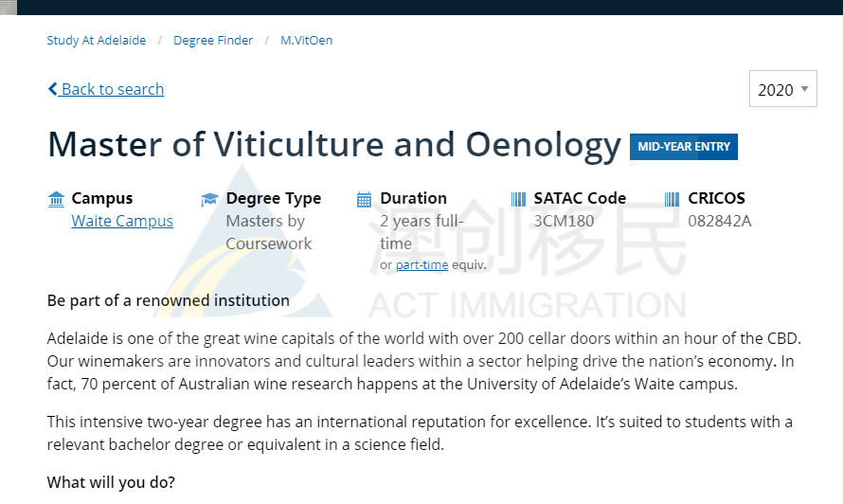Go to Degree Finder breadcrumb
The image size is (843, 504).
[213, 41]
